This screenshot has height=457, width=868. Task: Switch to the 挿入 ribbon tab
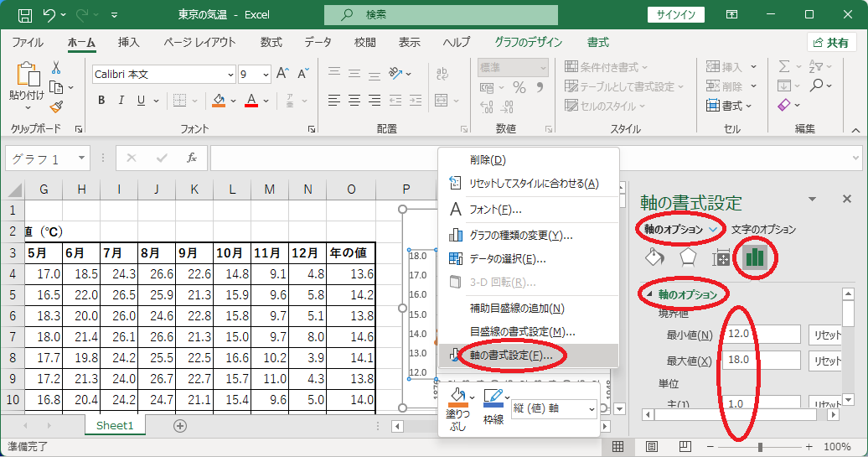[128, 42]
